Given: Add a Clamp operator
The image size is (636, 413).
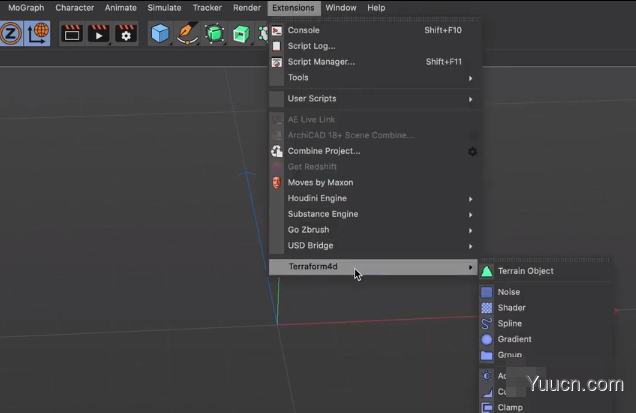Looking at the screenshot, I should [545, 407].
